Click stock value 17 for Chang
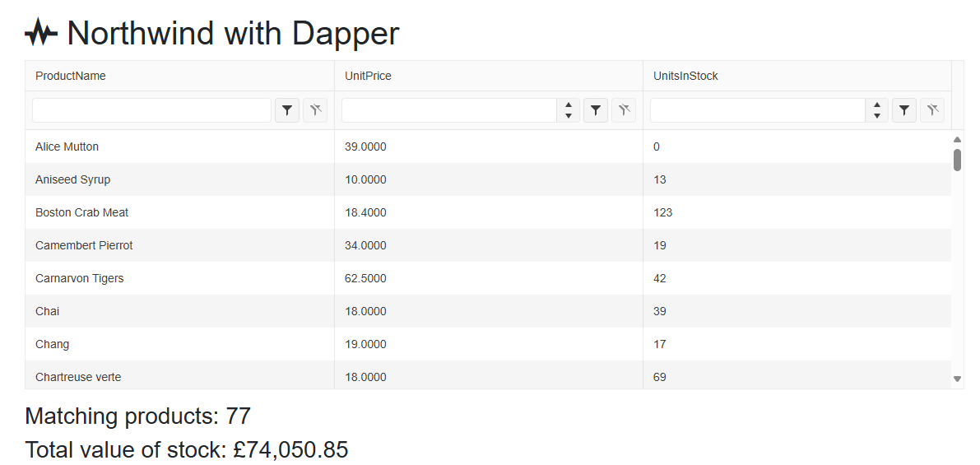This screenshot has width=980, height=465. click(x=797, y=344)
